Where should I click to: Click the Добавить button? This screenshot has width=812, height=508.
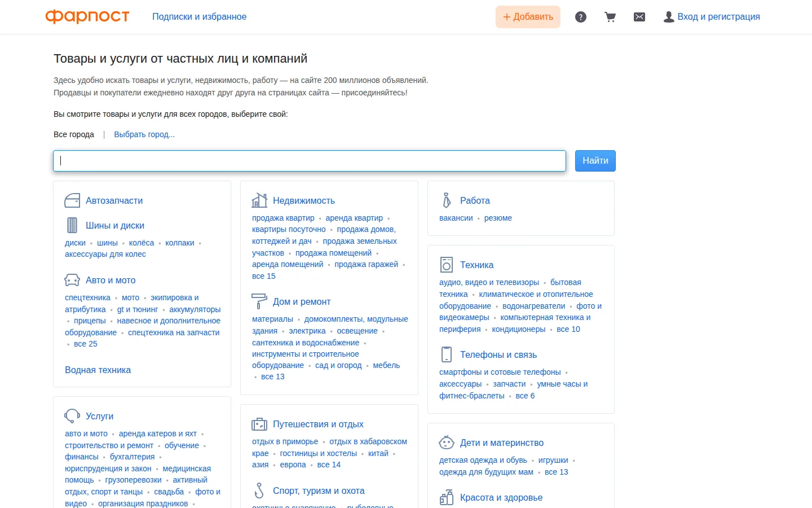click(528, 17)
